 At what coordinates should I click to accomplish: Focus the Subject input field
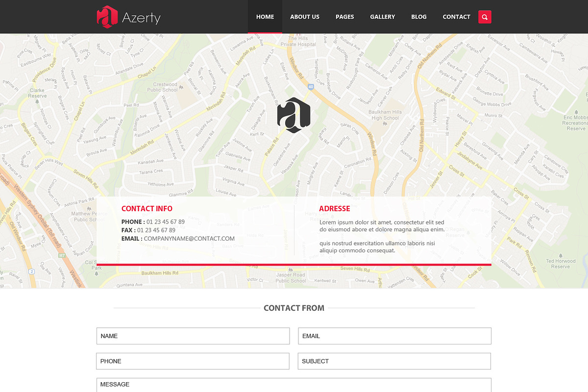[x=394, y=361]
